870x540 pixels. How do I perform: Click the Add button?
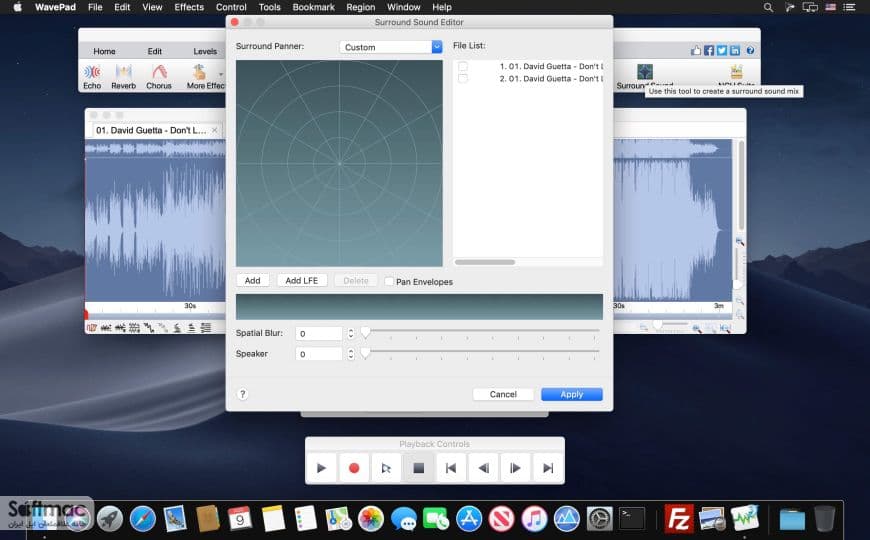click(252, 281)
